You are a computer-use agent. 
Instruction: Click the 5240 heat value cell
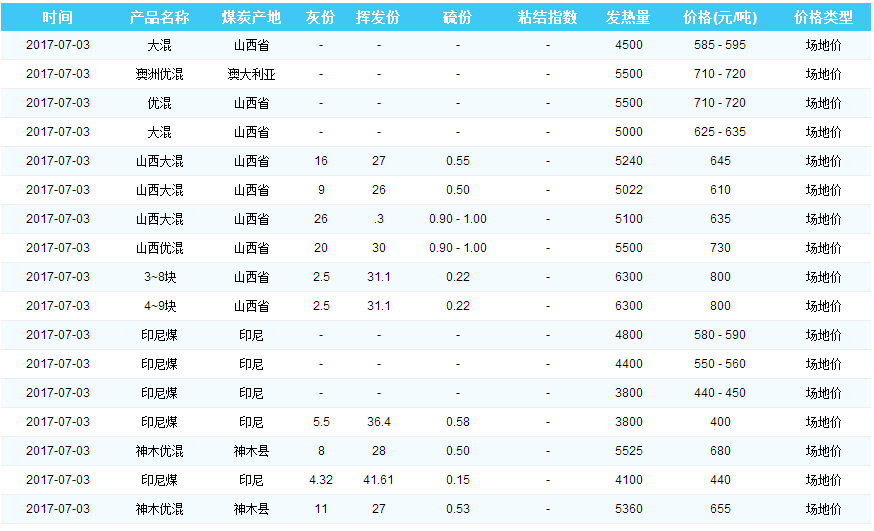click(x=628, y=161)
